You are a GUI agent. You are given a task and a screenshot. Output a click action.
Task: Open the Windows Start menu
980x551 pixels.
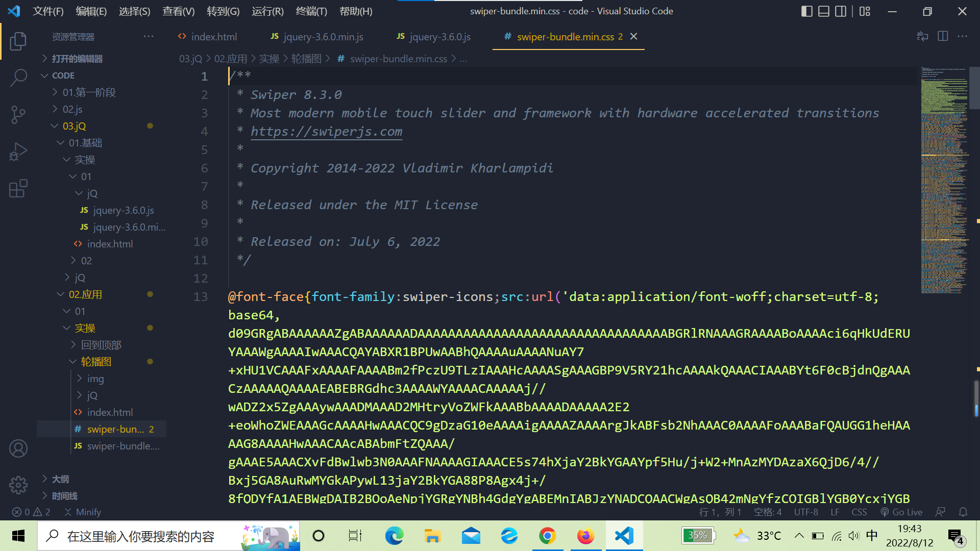coord(18,536)
